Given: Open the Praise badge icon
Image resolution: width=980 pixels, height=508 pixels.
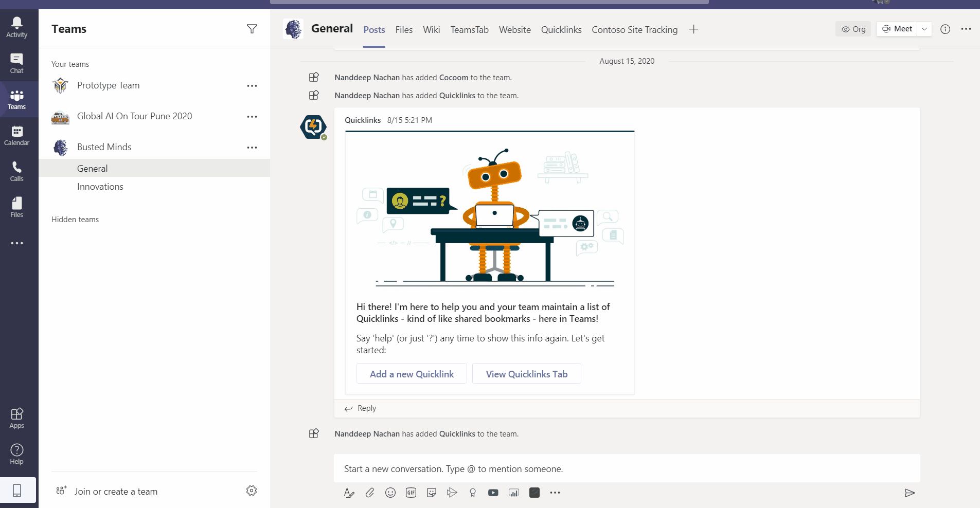Looking at the screenshot, I should pos(473,493).
